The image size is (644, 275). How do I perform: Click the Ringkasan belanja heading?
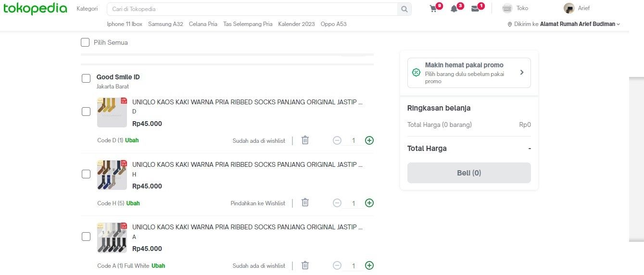coord(439,108)
